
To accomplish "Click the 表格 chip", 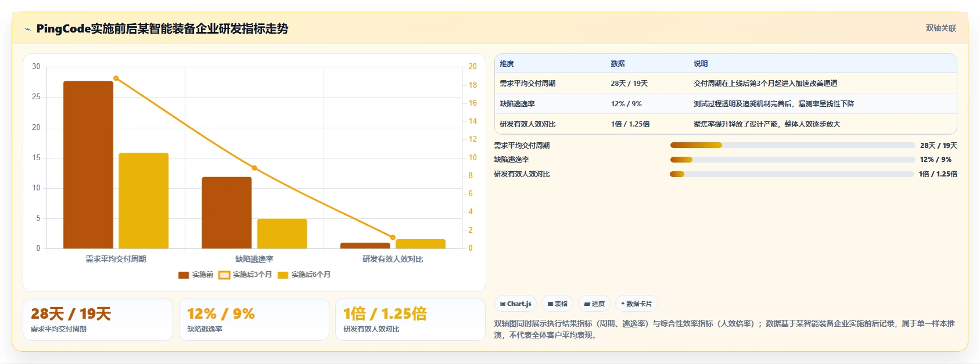I will pos(558,304).
